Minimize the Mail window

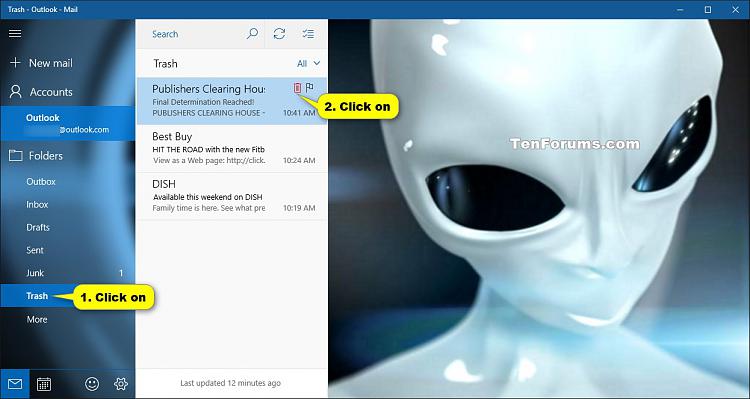[680, 10]
